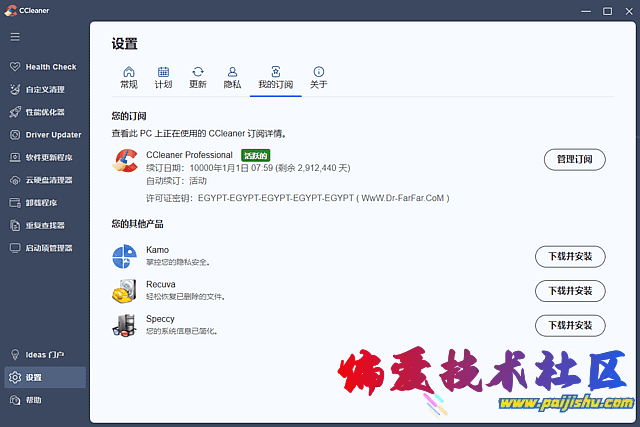The image size is (640, 427).
Task: Click the 您的其他产品 heading
Action: pyautogui.click(x=138, y=224)
